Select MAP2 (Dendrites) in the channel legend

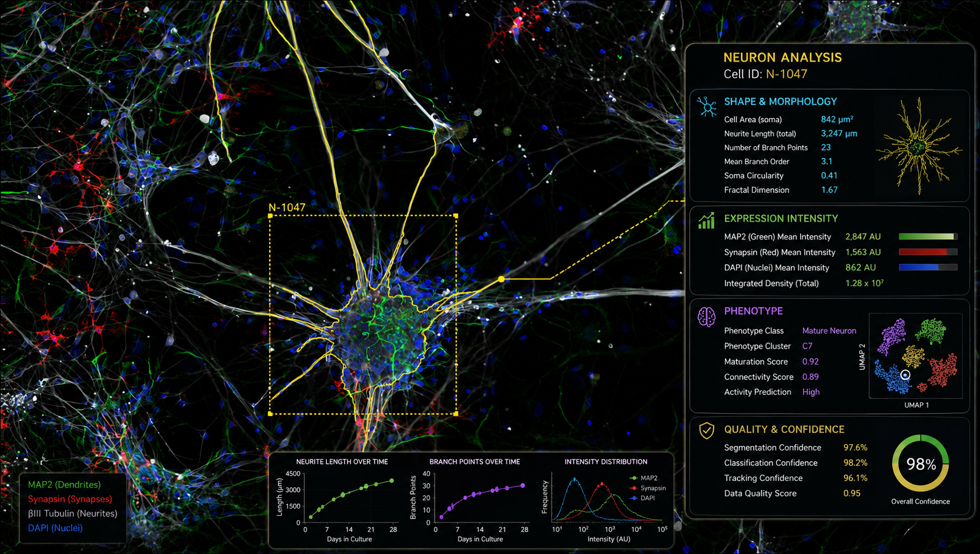pyautogui.click(x=64, y=485)
